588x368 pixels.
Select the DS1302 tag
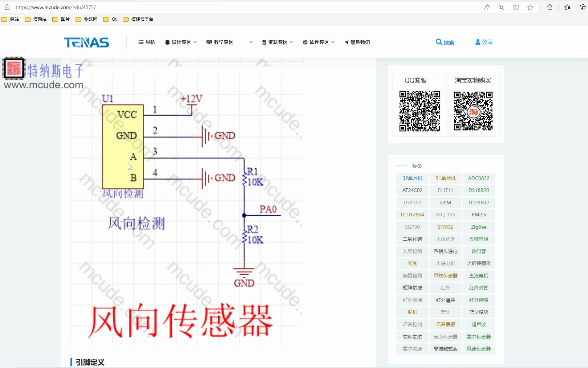pos(412,203)
